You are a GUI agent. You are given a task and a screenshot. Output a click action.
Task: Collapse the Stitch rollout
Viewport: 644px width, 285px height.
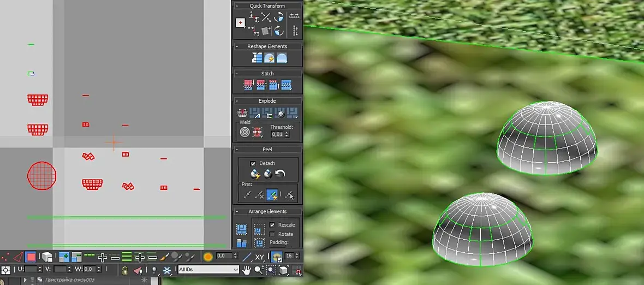237,74
